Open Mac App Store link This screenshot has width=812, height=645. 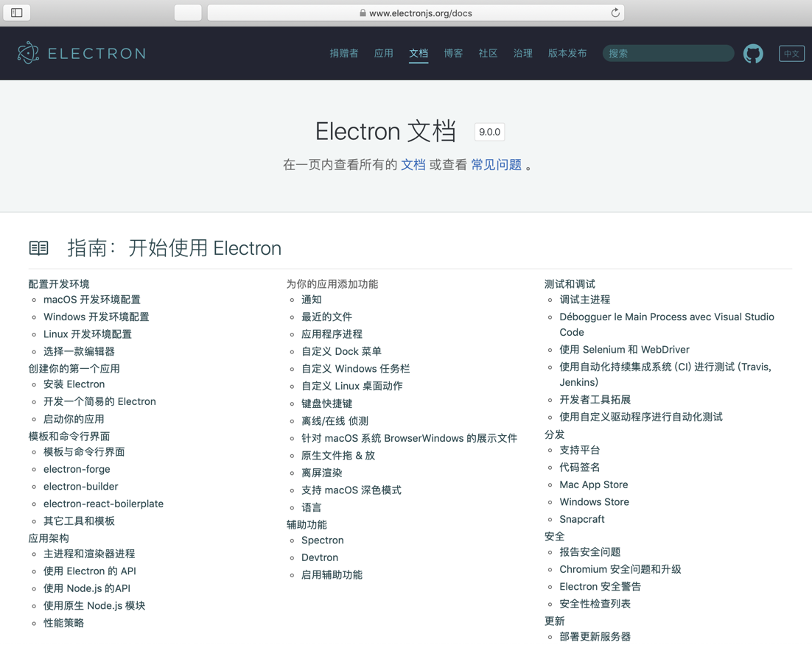[594, 484]
